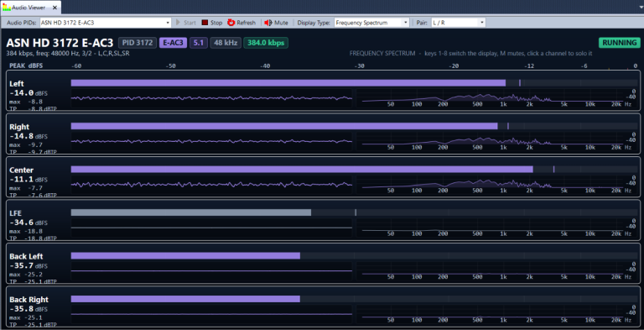This screenshot has width=644, height=330.
Task: Click the Center -11.1 dBFS reading
Action: click(x=28, y=180)
